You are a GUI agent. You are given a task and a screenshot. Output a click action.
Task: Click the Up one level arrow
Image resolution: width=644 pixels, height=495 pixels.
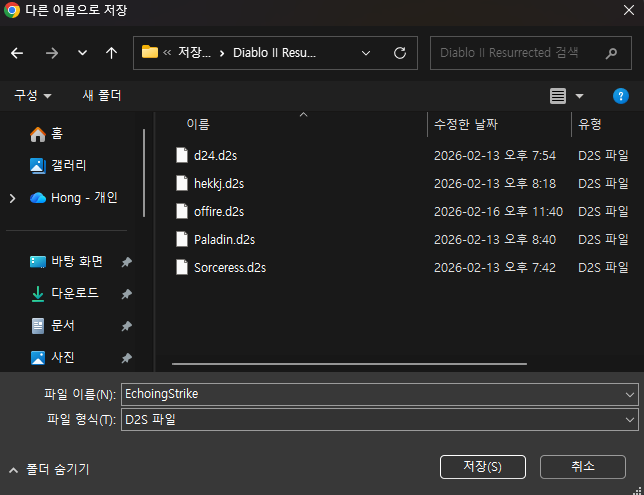coord(111,53)
